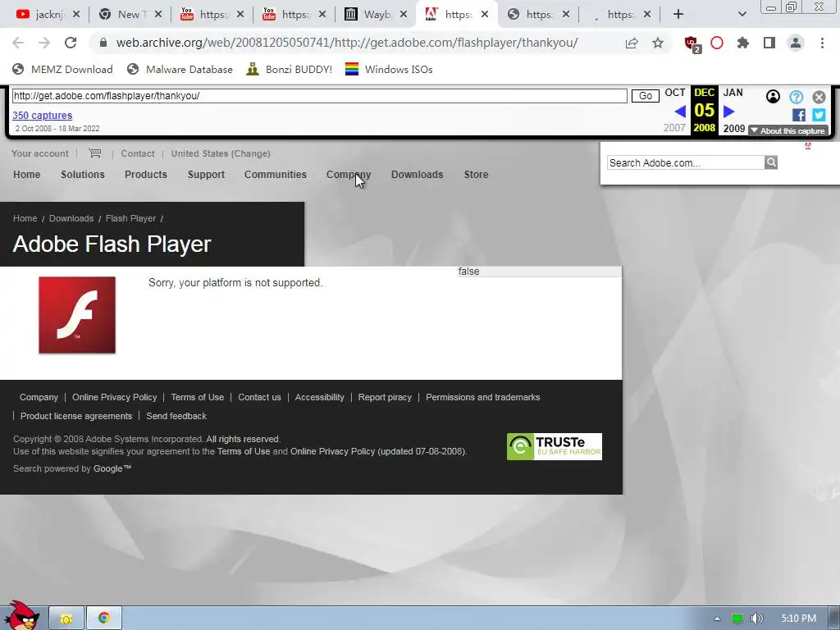The width and height of the screenshot is (840, 630).
Task: Open the Chrome profile avatar
Action: 796,43
